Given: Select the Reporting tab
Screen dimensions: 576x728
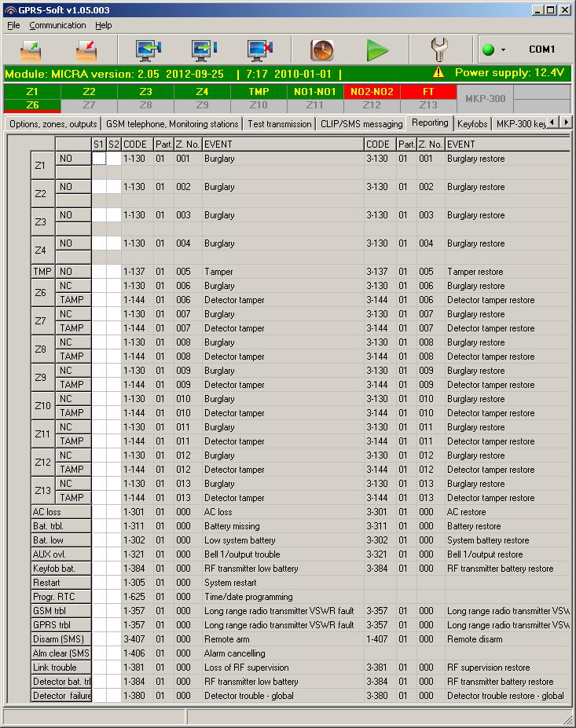Looking at the screenshot, I should coord(430,123).
